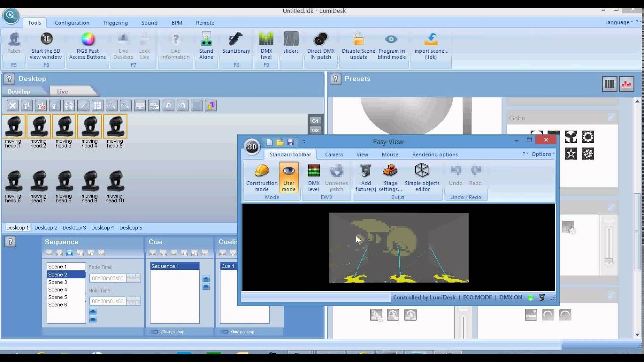Click the X deselect icon in Desktop toolbar
The width and height of the screenshot is (644, 362).
point(13,105)
